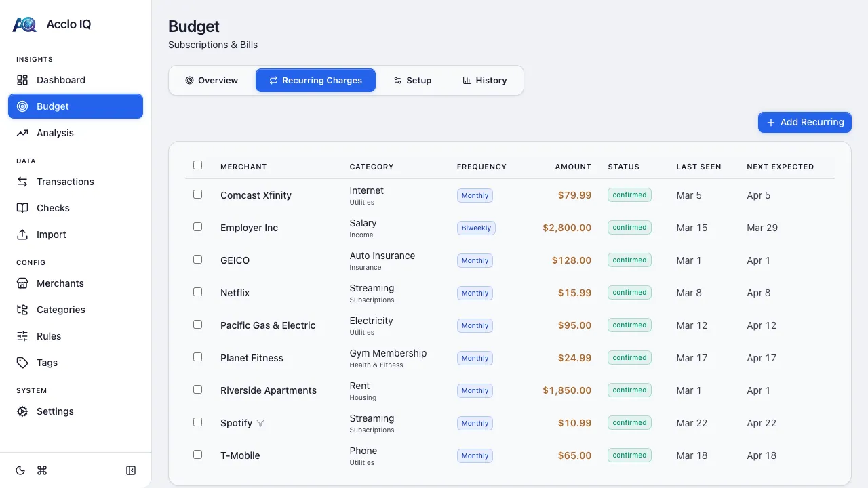Image resolution: width=868 pixels, height=488 pixels.
Task: Click the History tab's bar chart icon
Action: pyautogui.click(x=467, y=81)
